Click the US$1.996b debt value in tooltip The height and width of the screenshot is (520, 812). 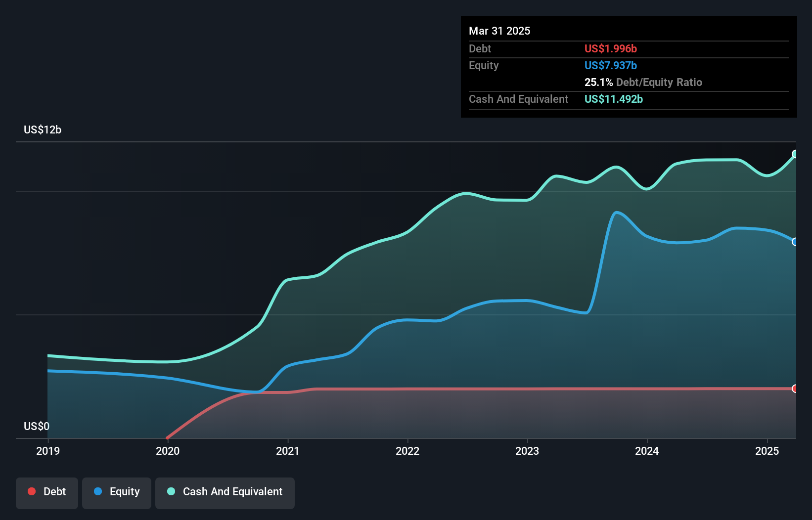610,48
